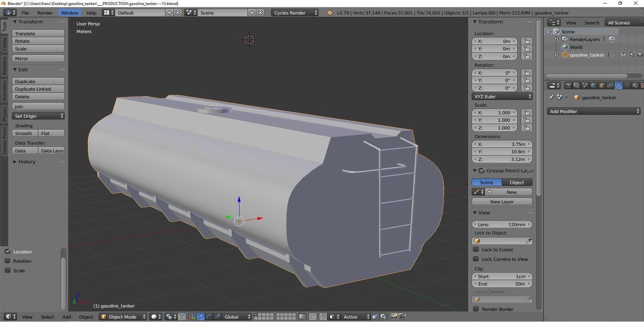Image resolution: width=644 pixels, height=322 pixels.
Task: Click the Lens 120mm slider field
Action: click(502, 224)
